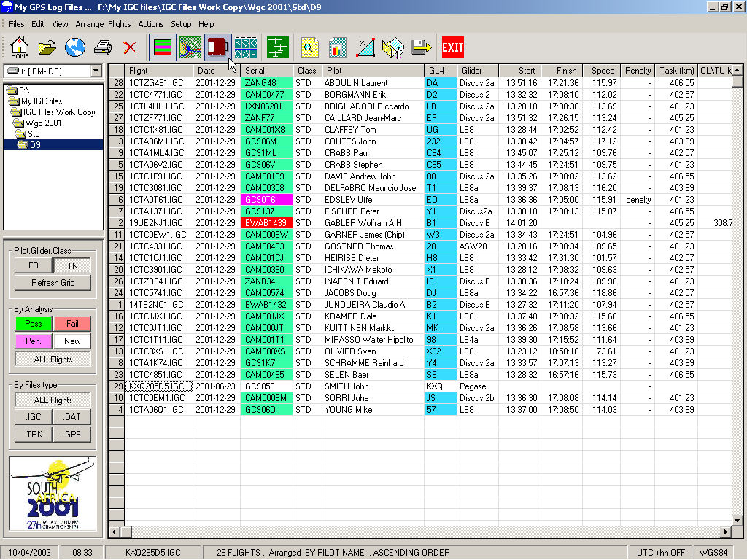The image size is (747, 560).
Task: Click the Refresh Grid button
Action: pos(53,283)
